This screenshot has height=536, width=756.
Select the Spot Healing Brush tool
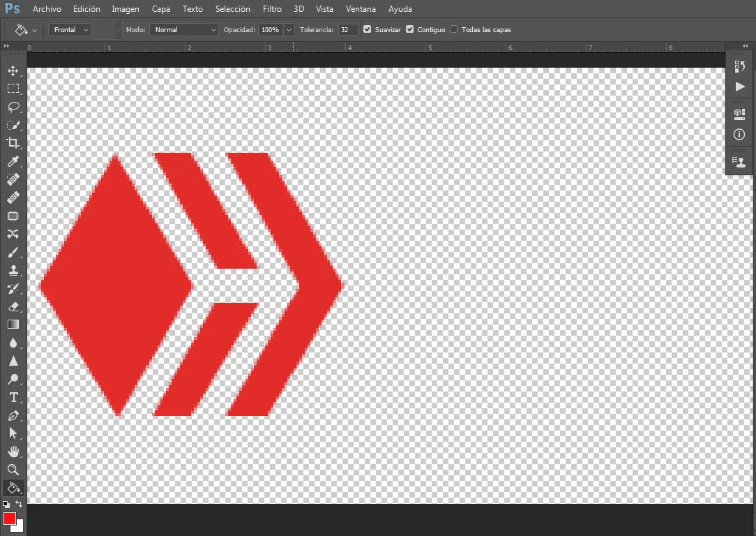pyautogui.click(x=13, y=179)
